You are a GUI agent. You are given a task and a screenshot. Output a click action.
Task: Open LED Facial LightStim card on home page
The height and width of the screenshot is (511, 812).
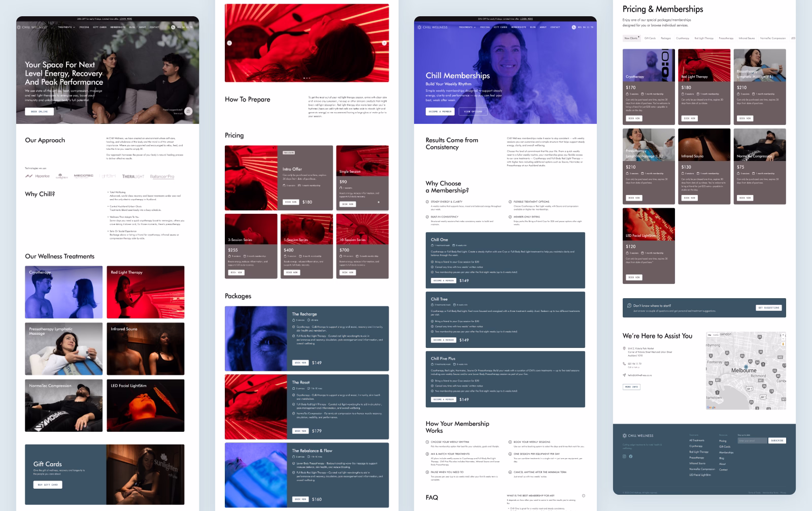(x=146, y=405)
